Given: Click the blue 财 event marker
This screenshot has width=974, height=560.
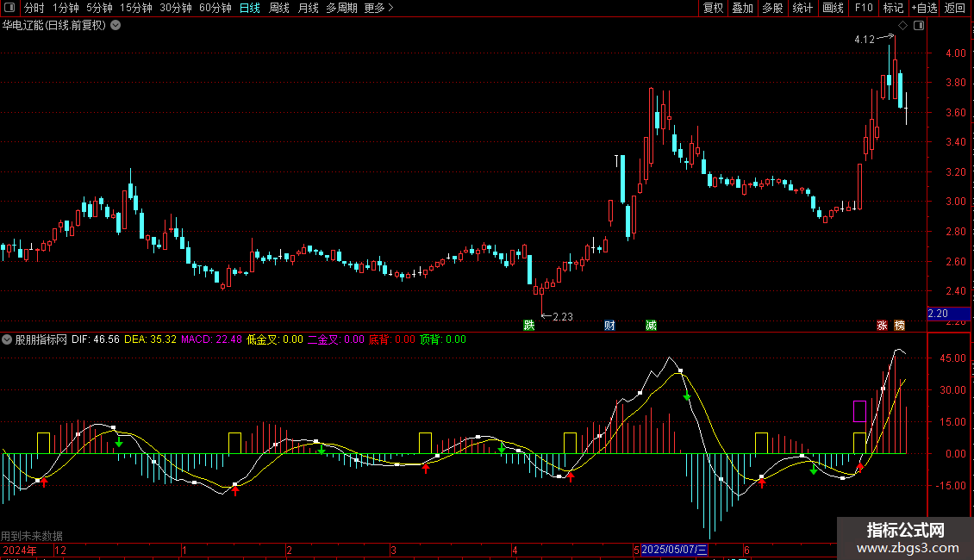Looking at the screenshot, I should (x=609, y=326).
